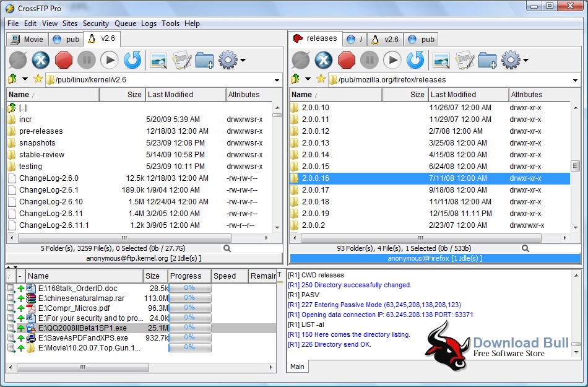Select the ChangeLog-2.6.10 file
Screen dimensions: 588x387
139,202
